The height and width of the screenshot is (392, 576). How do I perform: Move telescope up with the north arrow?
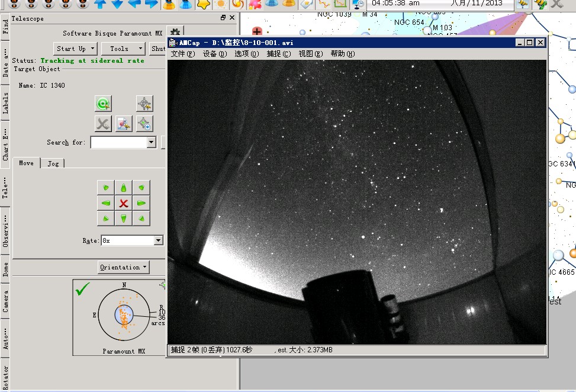click(x=124, y=188)
